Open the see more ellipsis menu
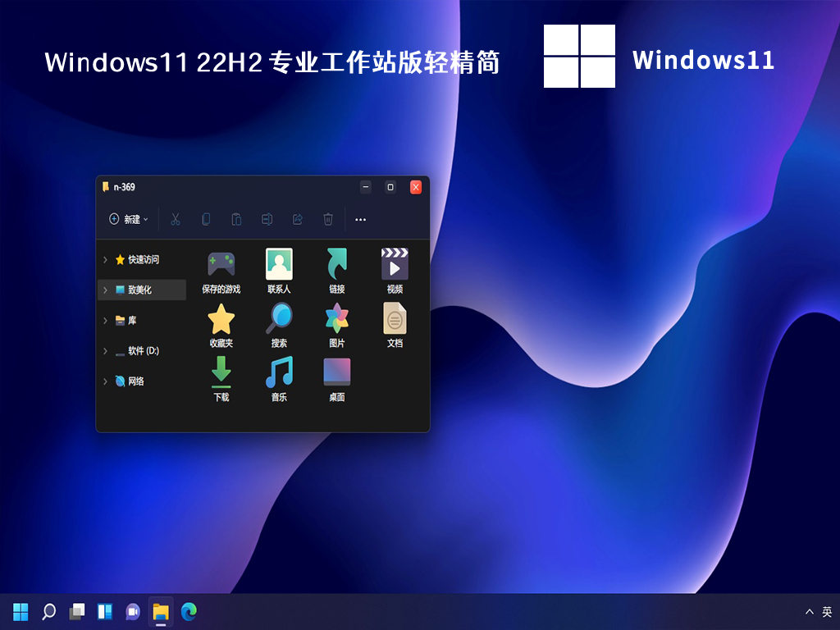Image resolution: width=840 pixels, height=630 pixels. (x=360, y=219)
